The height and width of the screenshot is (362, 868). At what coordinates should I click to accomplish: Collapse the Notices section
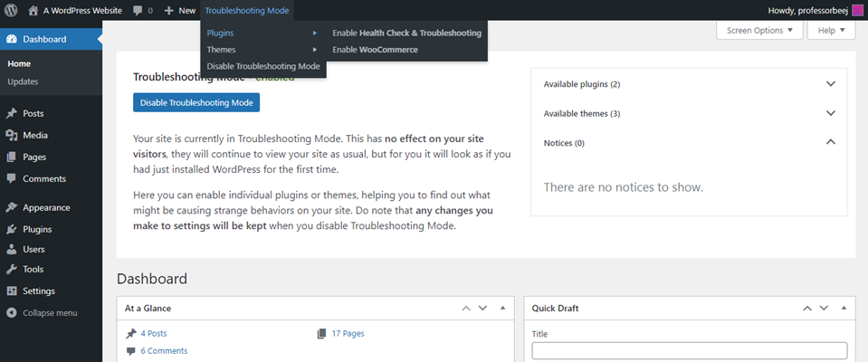pyautogui.click(x=830, y=142)
